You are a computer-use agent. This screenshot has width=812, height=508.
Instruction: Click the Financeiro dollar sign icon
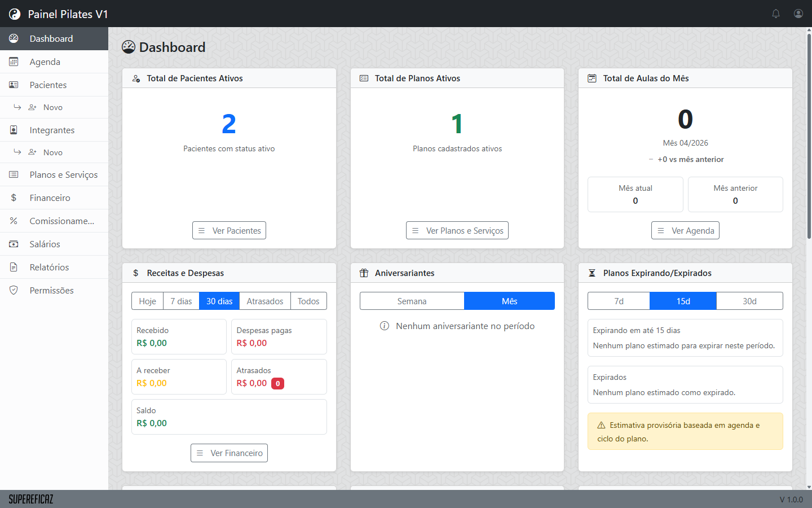click(x=14, y=198)
